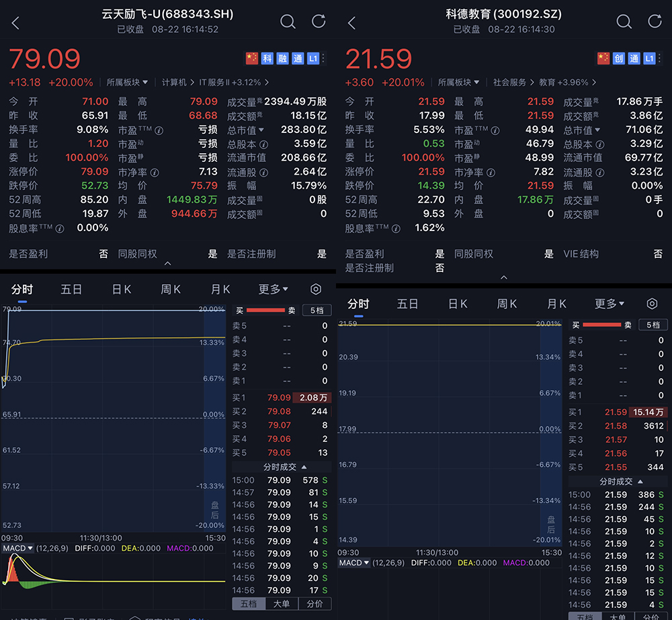Click the 5档 button above the sell queue
Image resolution: width=672 pixels, height=620 pixels.
pos(317,310)
